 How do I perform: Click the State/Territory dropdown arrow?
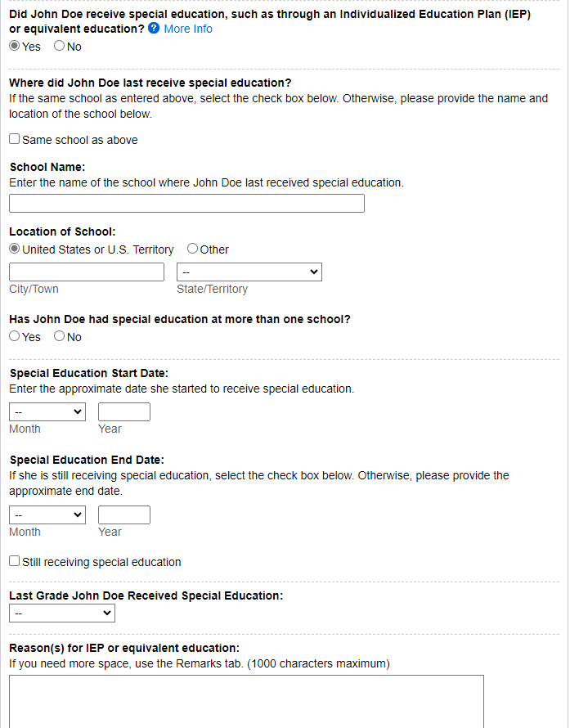click(x=314, y=272)
